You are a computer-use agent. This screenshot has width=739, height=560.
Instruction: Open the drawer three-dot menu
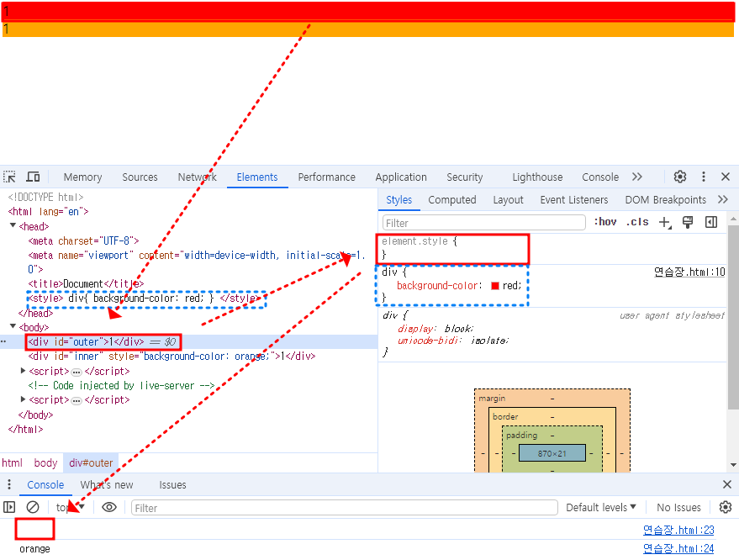9,484
